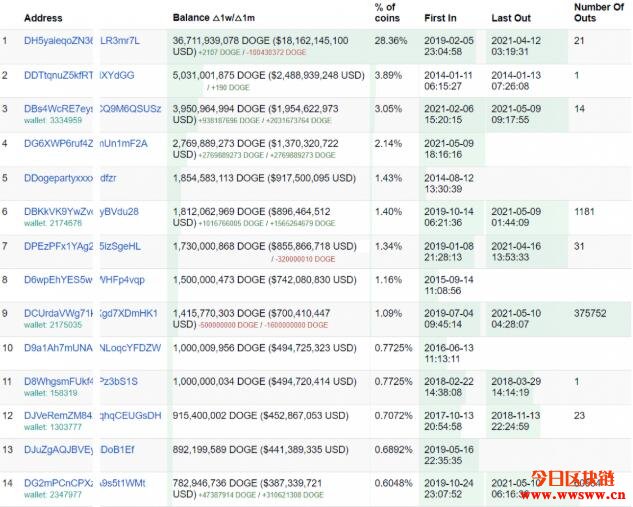The width and height of the screenshot is (633, 507).
Task: Open wallet: 3334959 link
Action: pyautogui.click(x=53, y=120)
